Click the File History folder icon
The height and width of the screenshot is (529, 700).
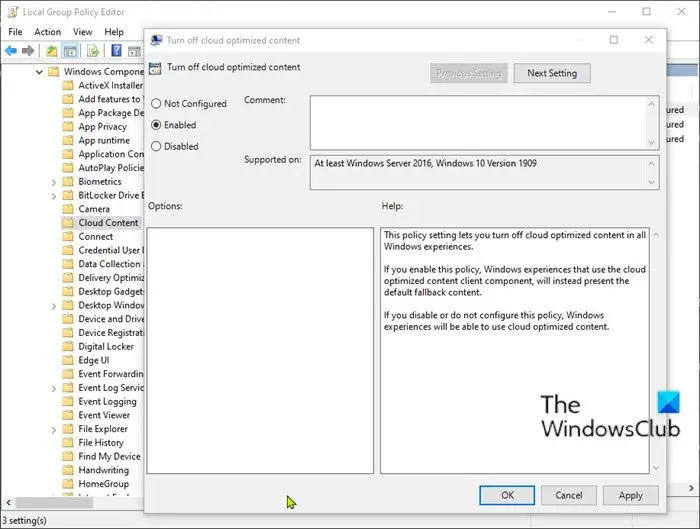68,443
